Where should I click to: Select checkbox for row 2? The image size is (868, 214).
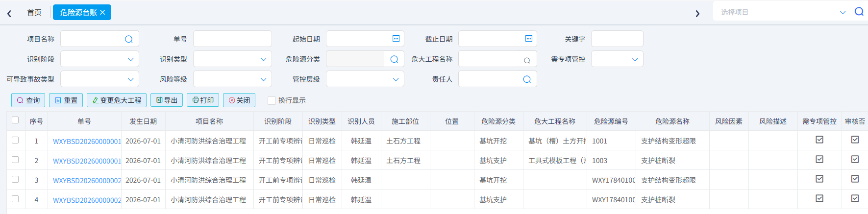15,160
